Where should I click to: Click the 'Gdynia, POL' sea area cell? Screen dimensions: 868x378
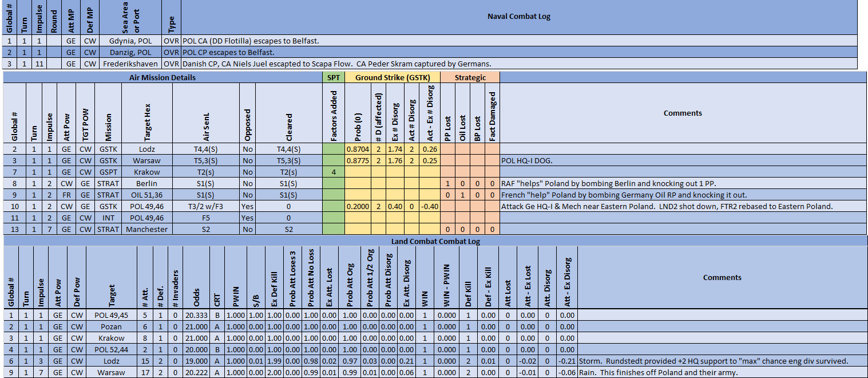[129, 41]
